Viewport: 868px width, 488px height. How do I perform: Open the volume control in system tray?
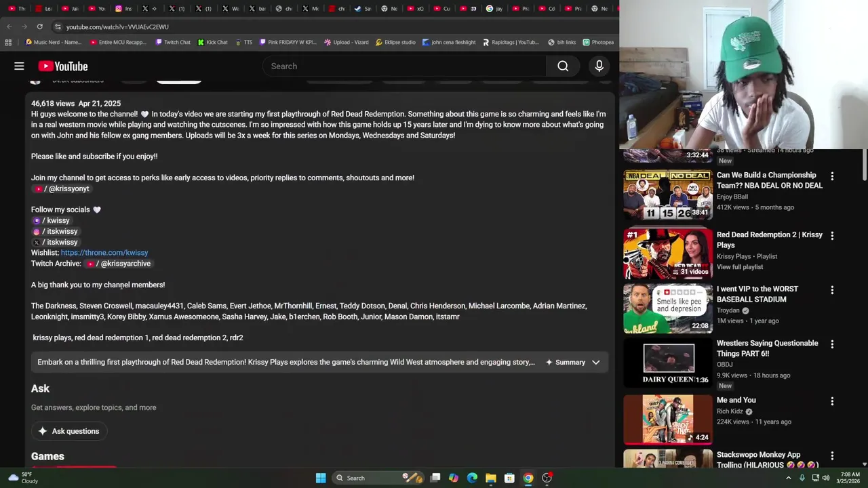pyautogui.click(x=826, y=478)
